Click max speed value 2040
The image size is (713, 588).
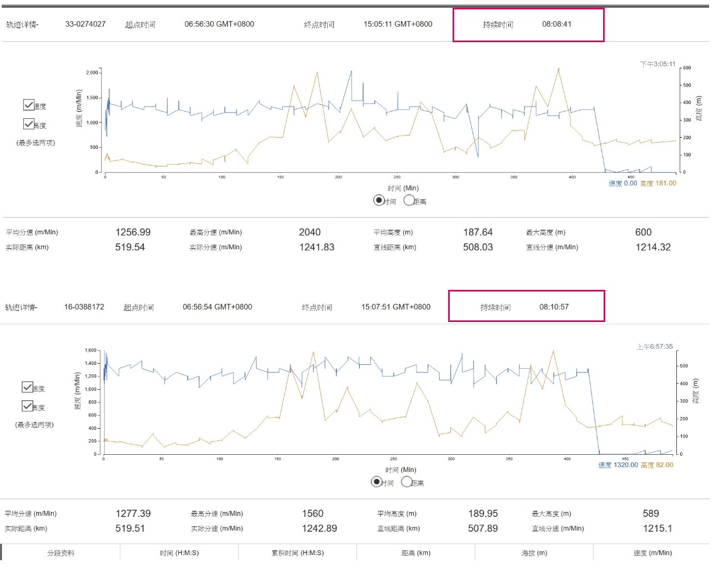point(310,232)
